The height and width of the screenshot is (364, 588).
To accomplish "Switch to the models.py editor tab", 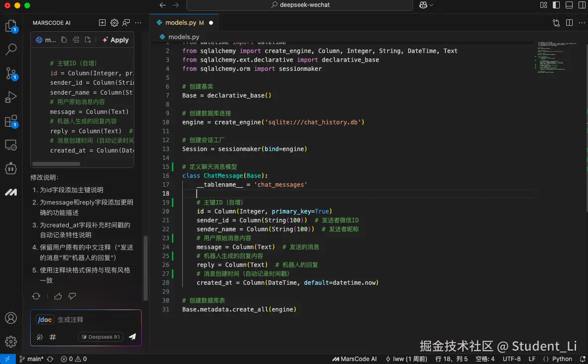I will pos(183,22).
